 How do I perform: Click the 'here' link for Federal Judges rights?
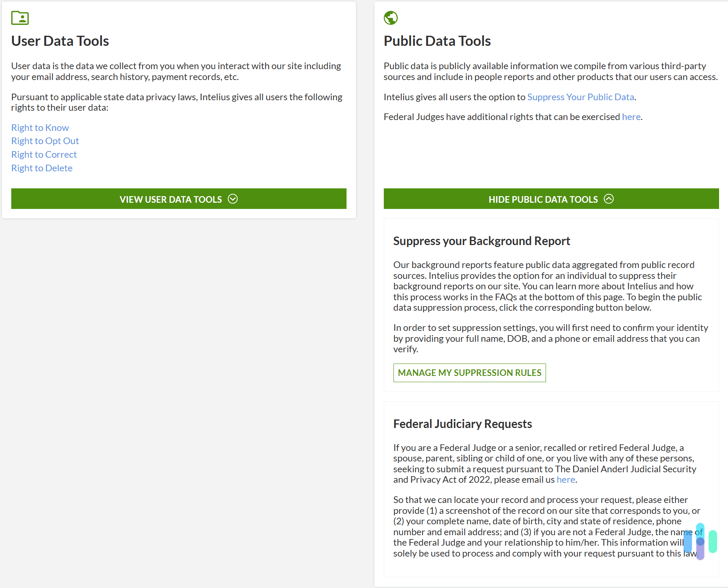click(631, 117)
